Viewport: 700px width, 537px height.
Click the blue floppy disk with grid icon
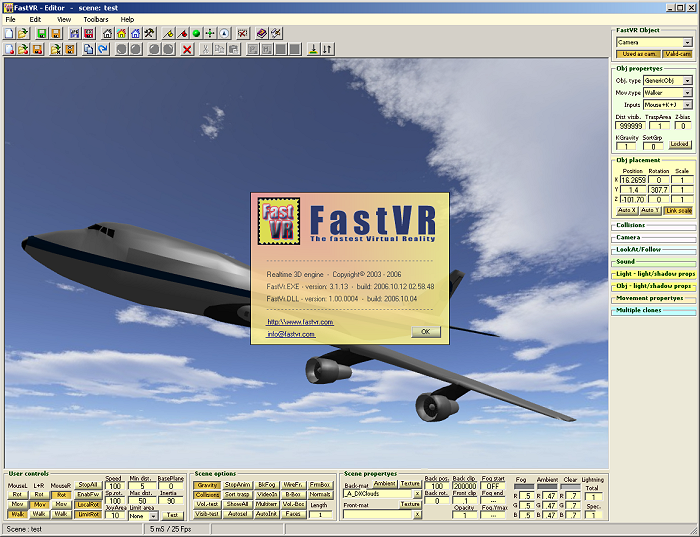point(75,33)
